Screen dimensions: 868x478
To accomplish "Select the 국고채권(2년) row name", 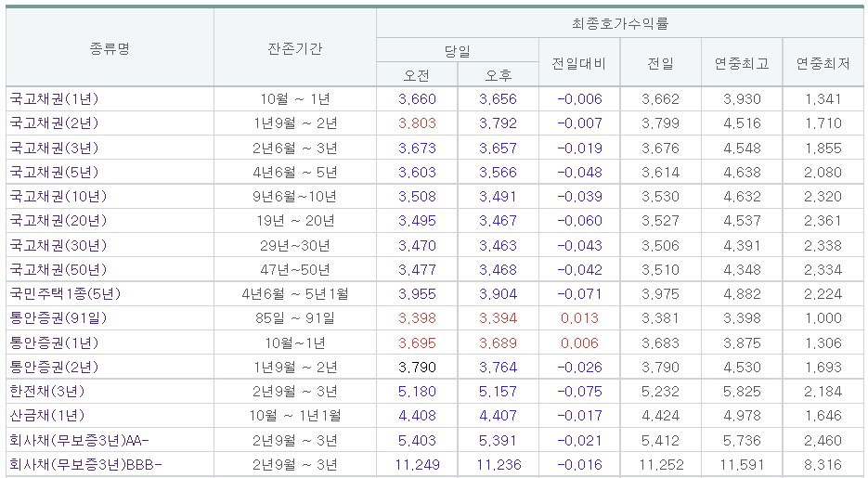I will (54, 123).
